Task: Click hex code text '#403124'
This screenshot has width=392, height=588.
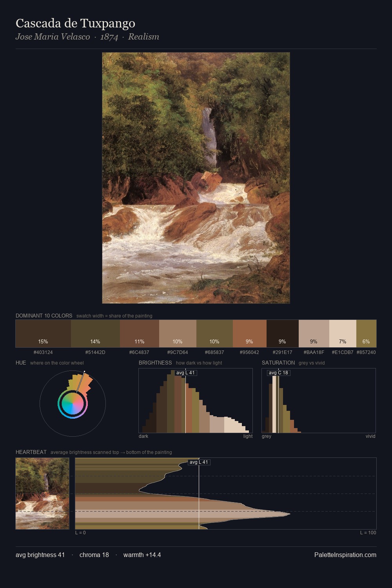Action: (43, 352)
